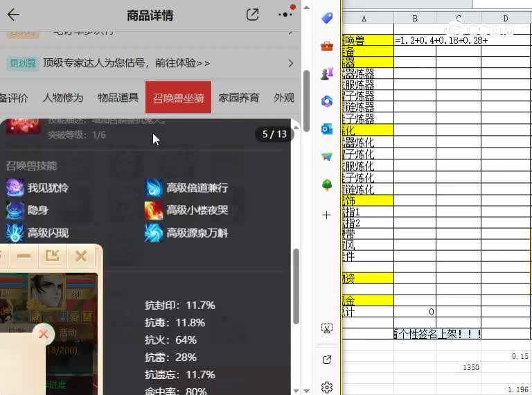Click the 抗封印: 11.7% stat line
This screenshot has height=395, width=532.
point(180,306)
